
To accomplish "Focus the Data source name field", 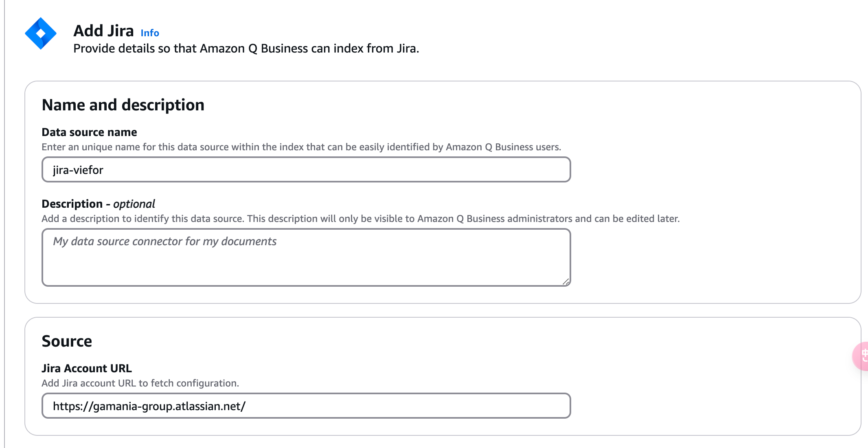I will [x=306, y=169].
